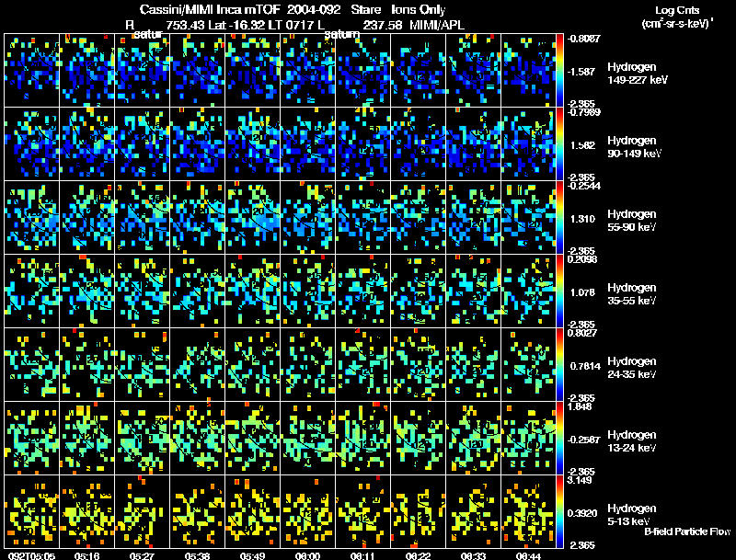Click the '753.43' header value
This screenshot has height=560, width=736.
pos(186,25)
